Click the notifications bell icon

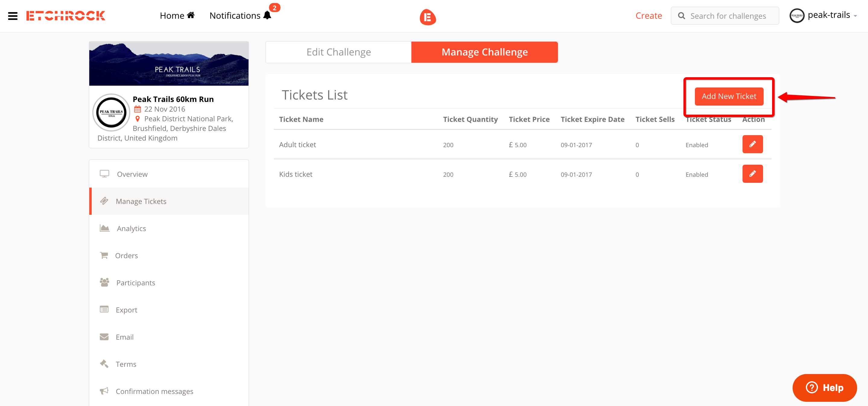coord(267,15)
